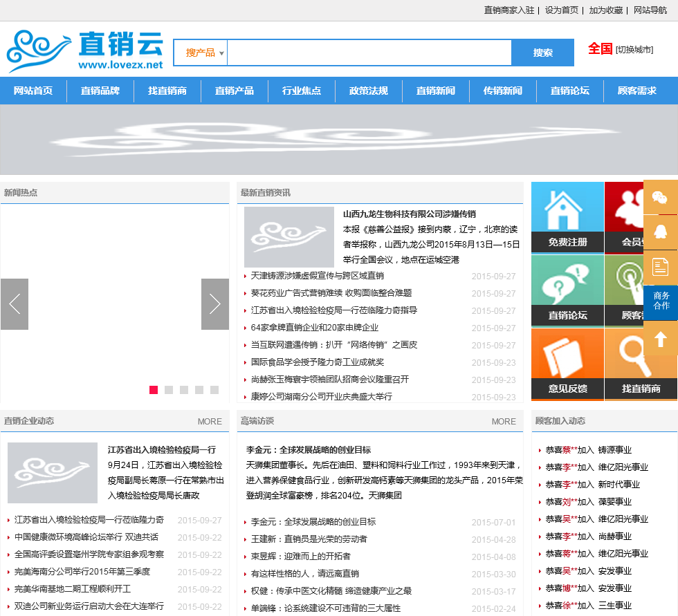Select the fourth carousel dot
The width and height of the screenshot is (678, 616).
(199, 390)
